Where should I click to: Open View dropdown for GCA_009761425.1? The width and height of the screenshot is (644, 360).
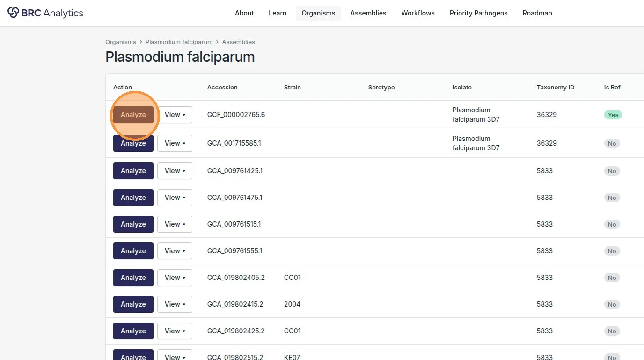(x=175, y=171)
